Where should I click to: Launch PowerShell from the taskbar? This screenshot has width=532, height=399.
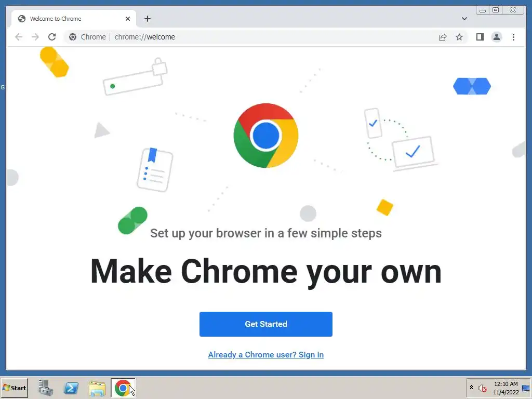click(71, 388)
